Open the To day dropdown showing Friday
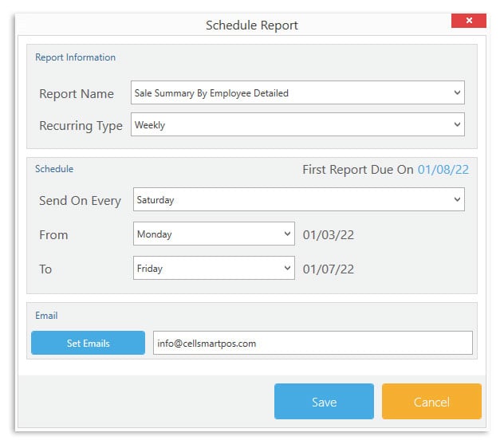The width and height of the screenshot is (504, 444). 214,269
